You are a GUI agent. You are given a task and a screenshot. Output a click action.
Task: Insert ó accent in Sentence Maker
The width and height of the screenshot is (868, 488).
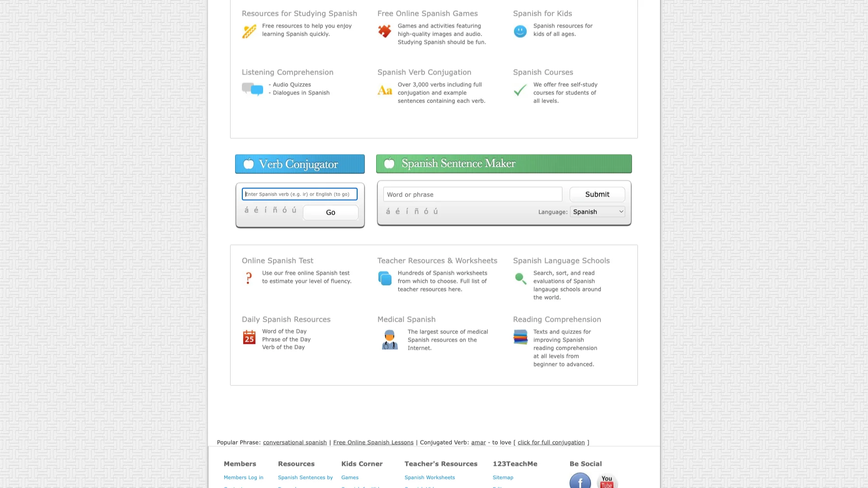tap(426, 211)
